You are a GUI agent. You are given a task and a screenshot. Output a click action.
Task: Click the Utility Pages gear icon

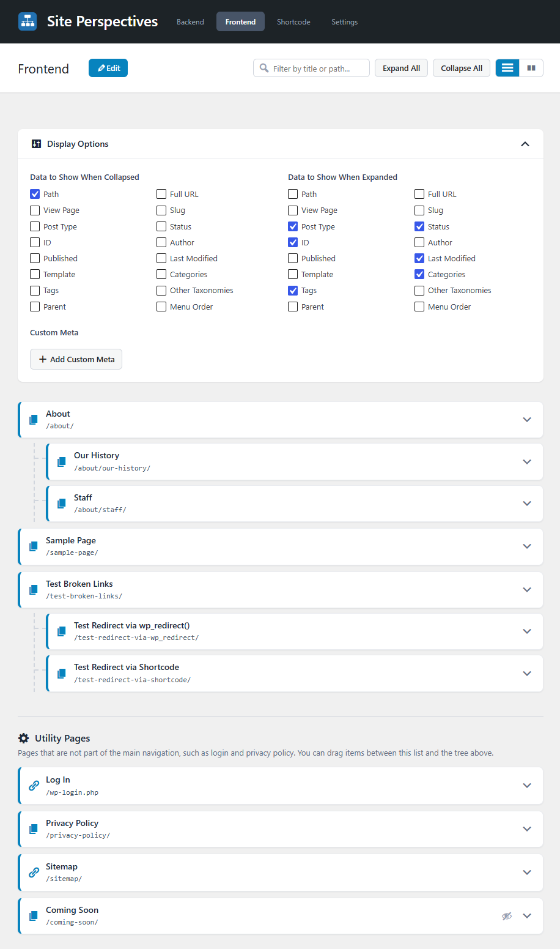tap(23, 738)
